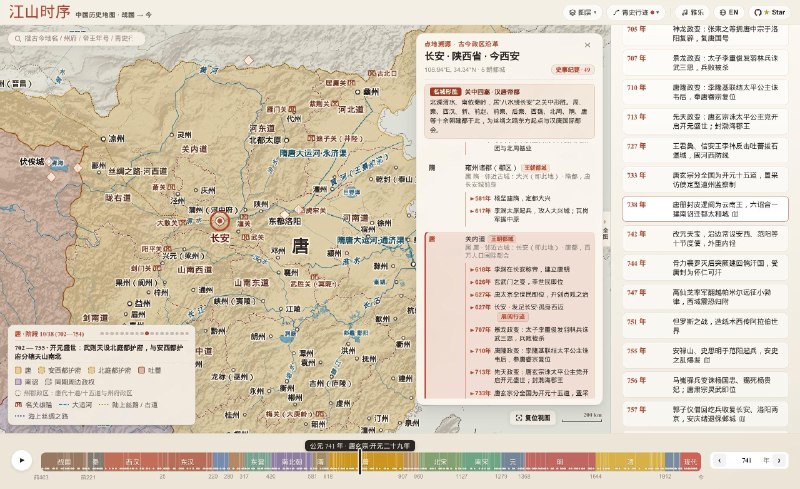Open the 756 年 event card
Screen dimensions: 800x489
[x=705, y=384]
